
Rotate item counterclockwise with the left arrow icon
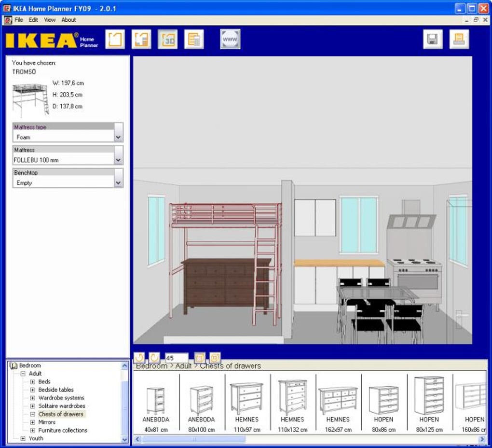139,358
